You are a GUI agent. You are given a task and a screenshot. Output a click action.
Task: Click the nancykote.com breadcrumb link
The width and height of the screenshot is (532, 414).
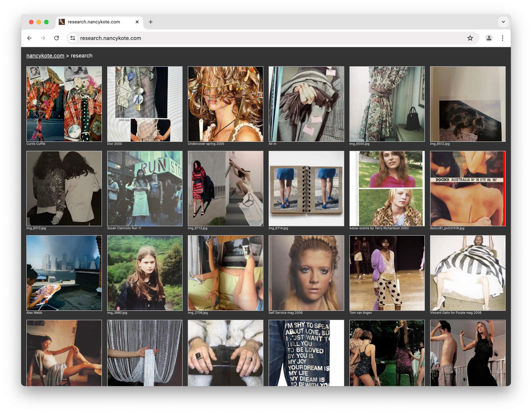[x=45, y=56]
